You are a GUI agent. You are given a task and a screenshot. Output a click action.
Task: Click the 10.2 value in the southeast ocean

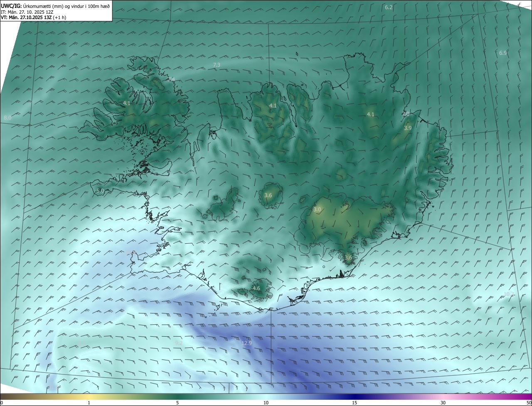pos(509,294)
